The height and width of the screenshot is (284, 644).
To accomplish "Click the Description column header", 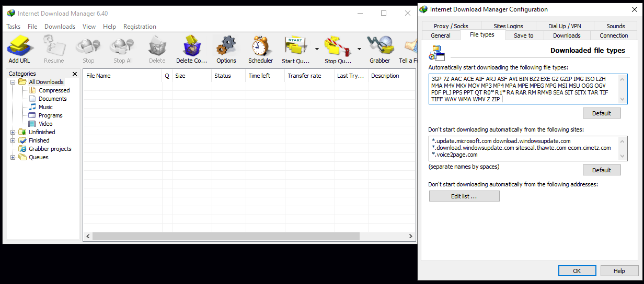I will click(392, 76).
